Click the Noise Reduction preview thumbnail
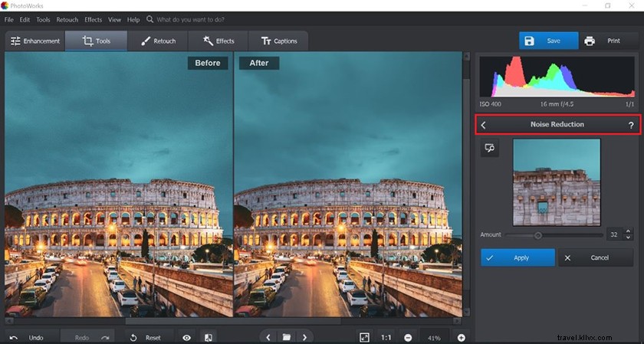The image size is (644, 344). click(x=557, y=182)
